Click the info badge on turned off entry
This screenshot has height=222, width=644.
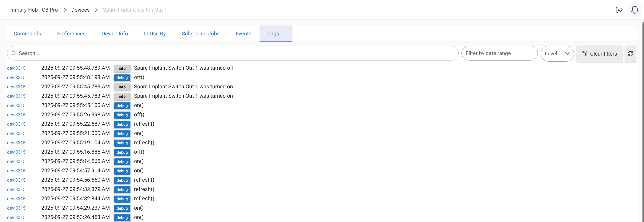[122, 68]
